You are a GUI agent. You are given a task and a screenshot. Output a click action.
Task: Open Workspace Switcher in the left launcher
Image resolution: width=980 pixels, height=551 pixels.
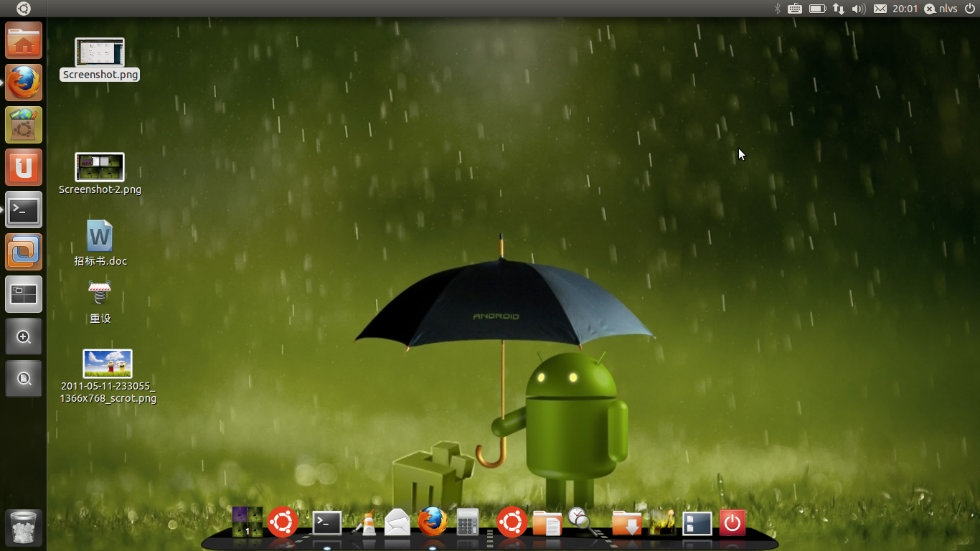pos(24,294)
